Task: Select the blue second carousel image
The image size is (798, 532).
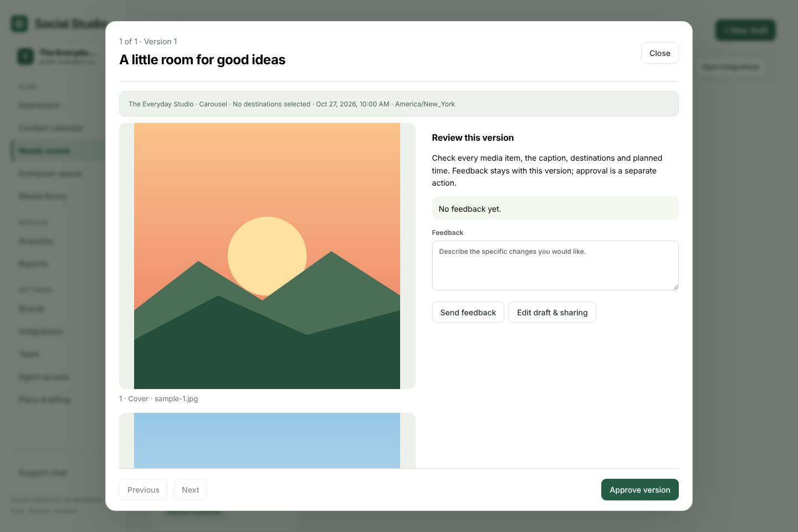Action: 267,441
